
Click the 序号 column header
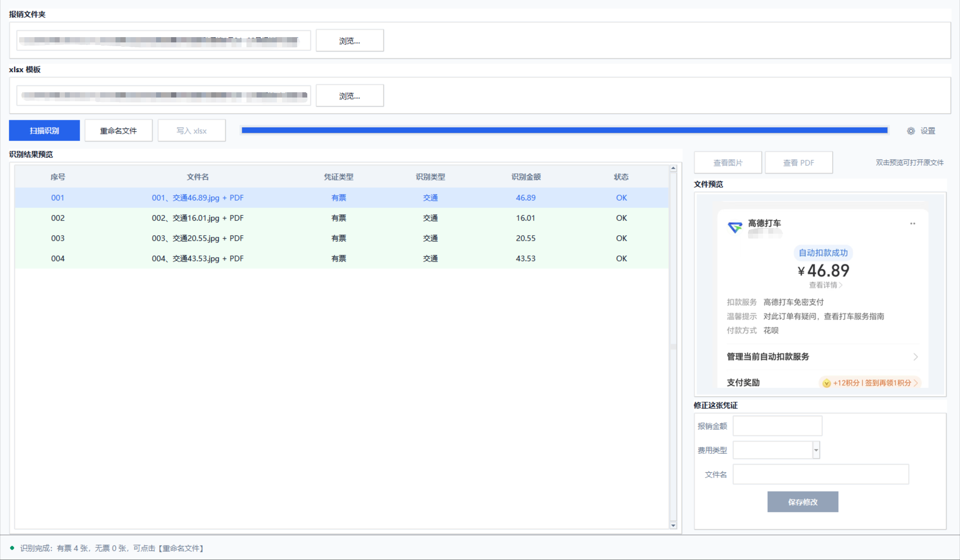point(58,177)
